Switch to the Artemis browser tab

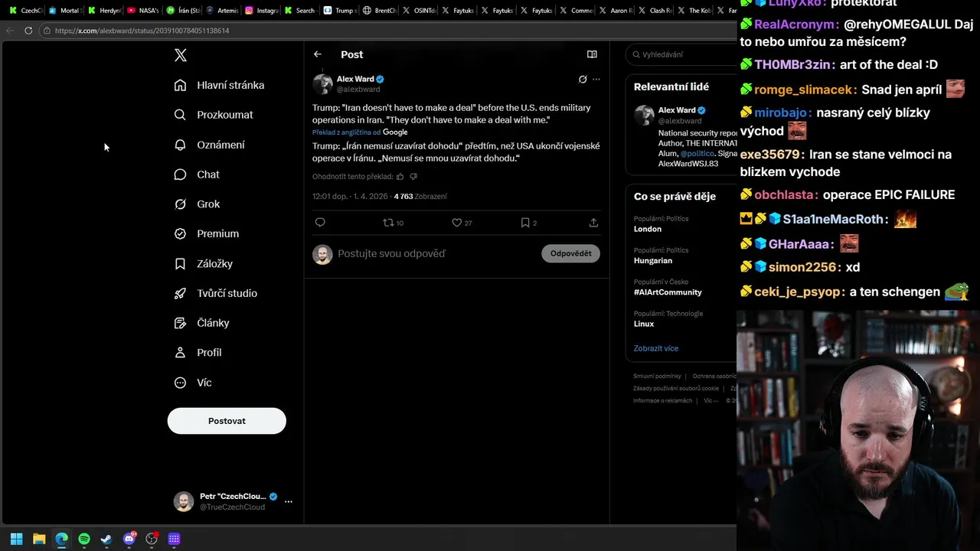point(222,11)
